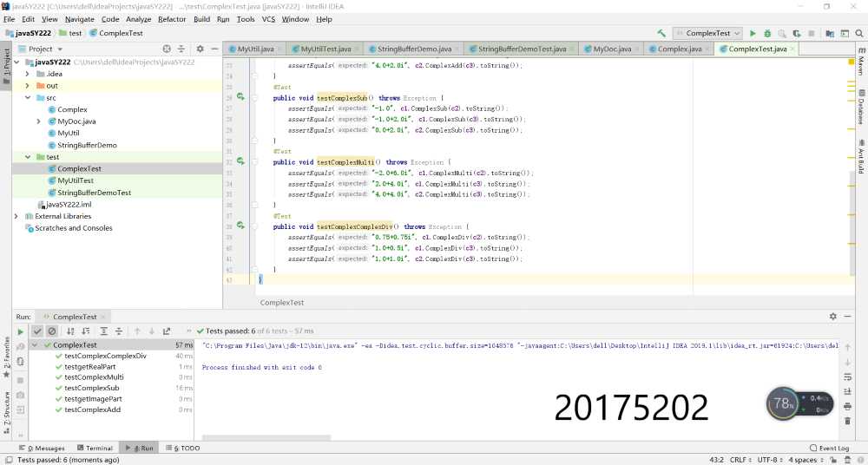868x465 pixels.
Task: Sort test results alphabetically
Action: (x=70, y=331)
